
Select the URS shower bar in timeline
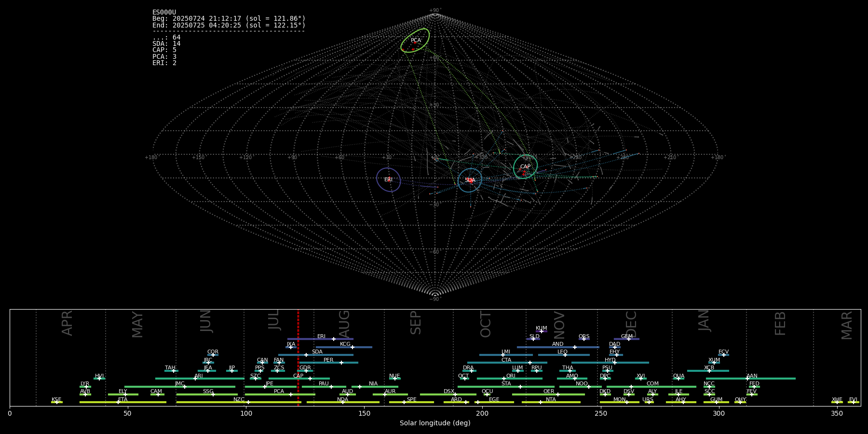coord(649,402)
